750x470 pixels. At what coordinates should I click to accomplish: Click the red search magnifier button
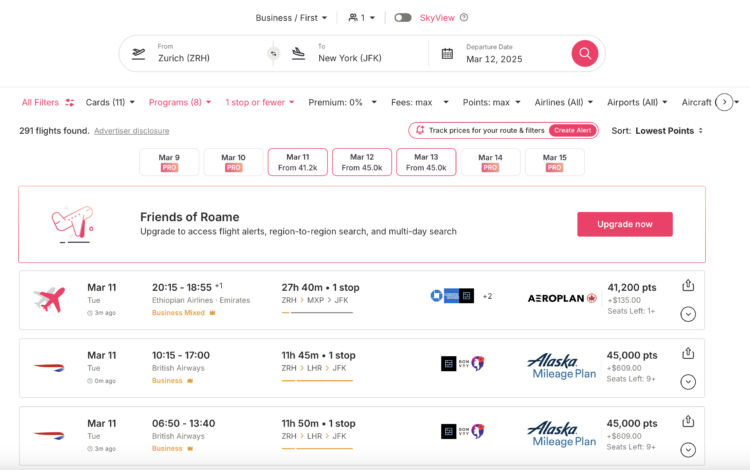(585, 53)
